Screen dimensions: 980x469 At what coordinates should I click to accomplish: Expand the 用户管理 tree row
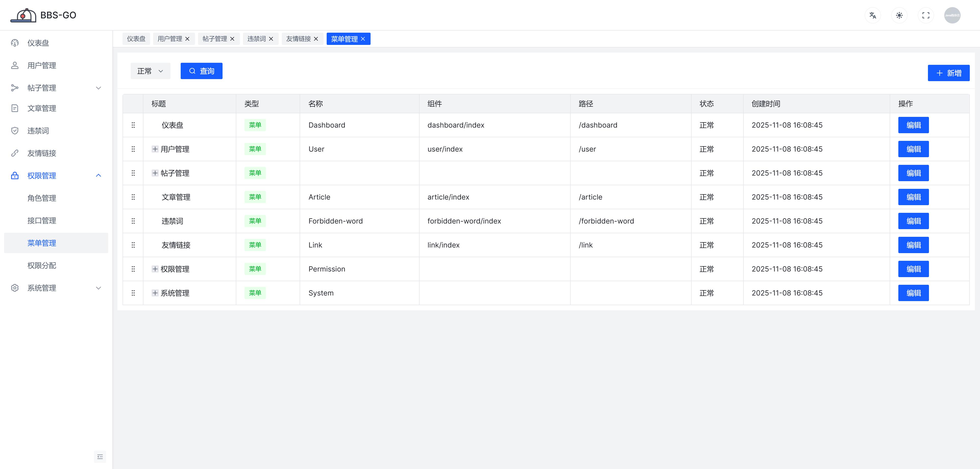[155, 149]
